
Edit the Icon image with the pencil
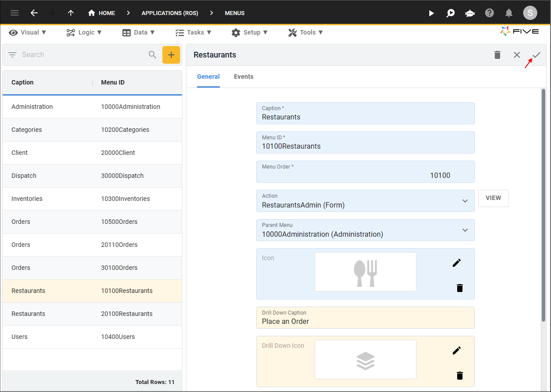tap(457, 263)
